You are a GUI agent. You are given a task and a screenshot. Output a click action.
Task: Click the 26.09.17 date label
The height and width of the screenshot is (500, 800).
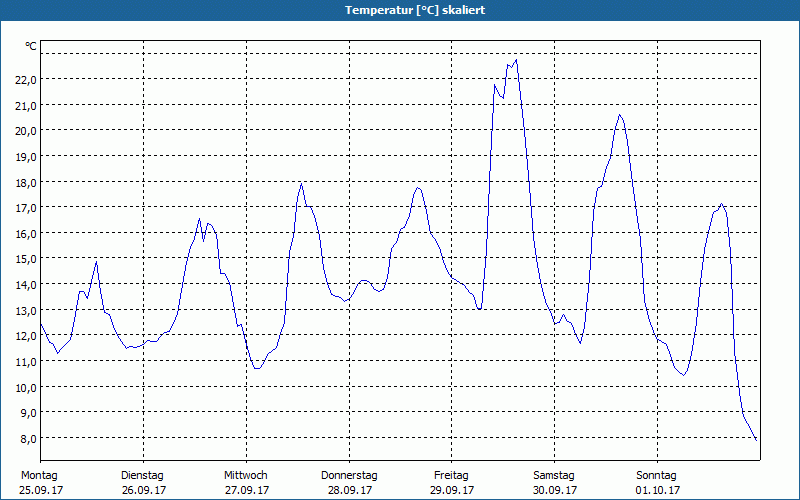point(144,490)
